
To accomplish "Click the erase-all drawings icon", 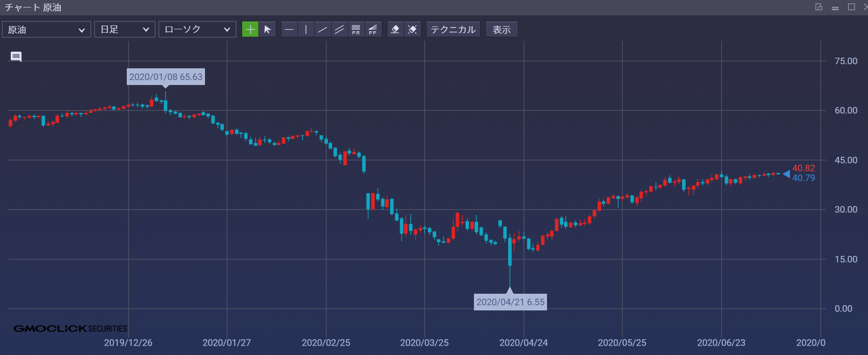I will [412, 30].
